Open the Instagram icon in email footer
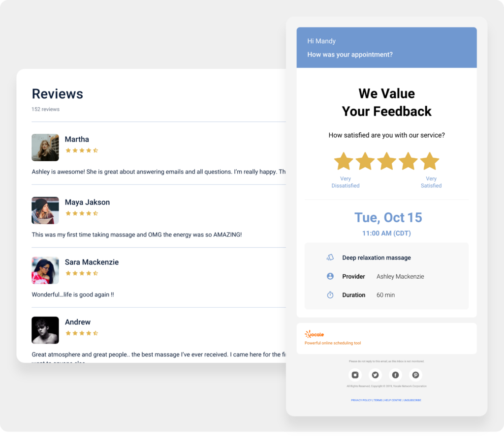 click(x=355, y=375)
